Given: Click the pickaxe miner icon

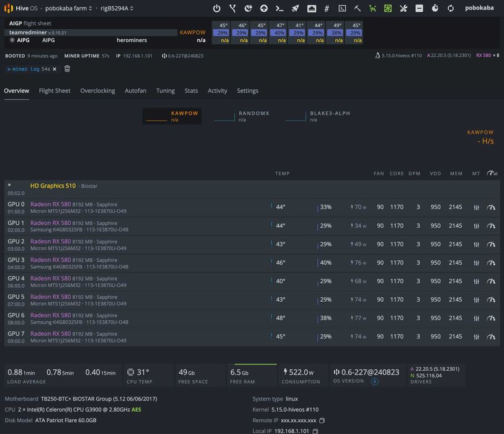Looking at the screenshot, I should (358, 8).
